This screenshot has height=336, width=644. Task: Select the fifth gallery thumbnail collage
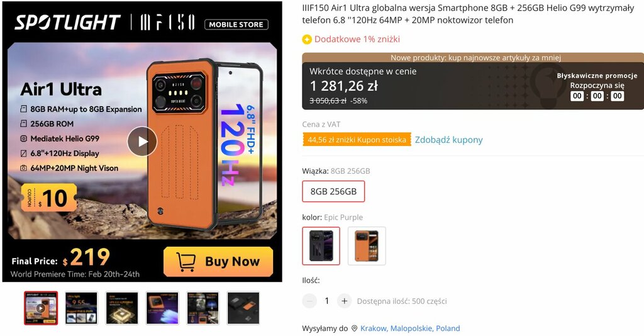[x=203, y=308]
